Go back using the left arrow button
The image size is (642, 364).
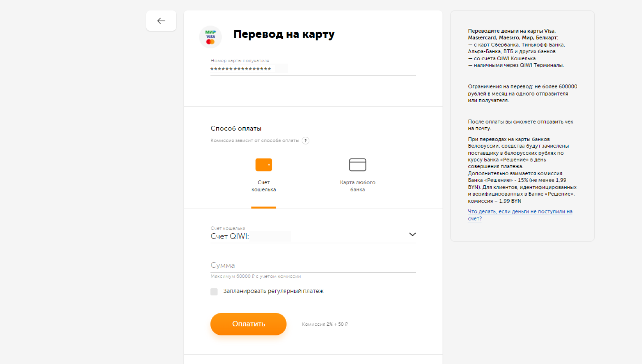161,21
